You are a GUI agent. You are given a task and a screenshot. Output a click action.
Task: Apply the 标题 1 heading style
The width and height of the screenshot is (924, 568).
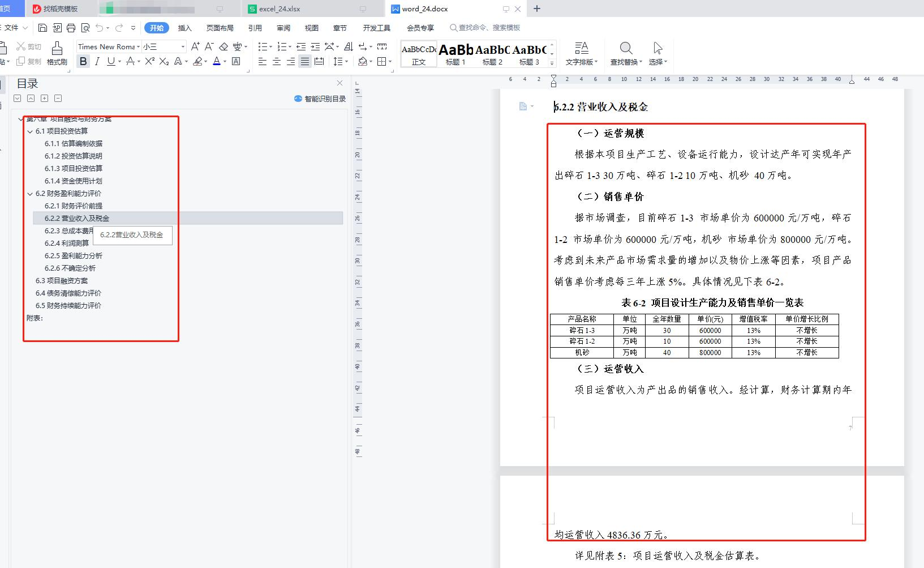point(455,54)
